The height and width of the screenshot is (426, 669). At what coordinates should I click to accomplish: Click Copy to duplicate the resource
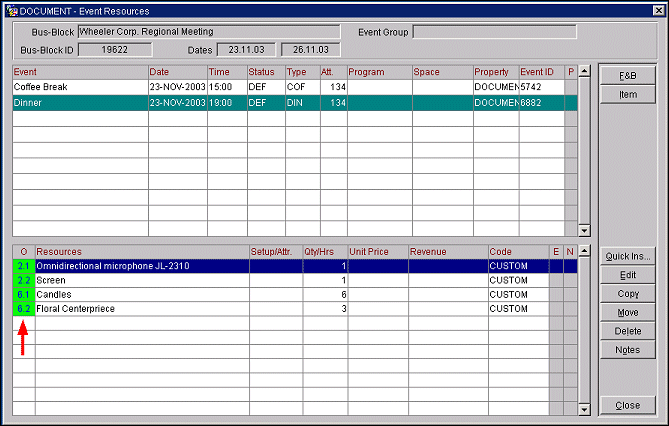pyautogui.click(x=628, y=294)
